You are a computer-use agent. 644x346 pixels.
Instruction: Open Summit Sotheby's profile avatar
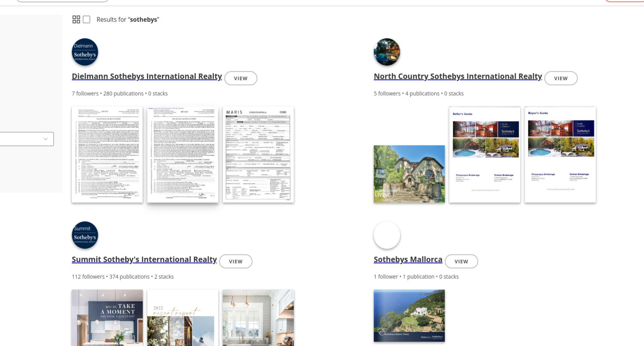85,235
